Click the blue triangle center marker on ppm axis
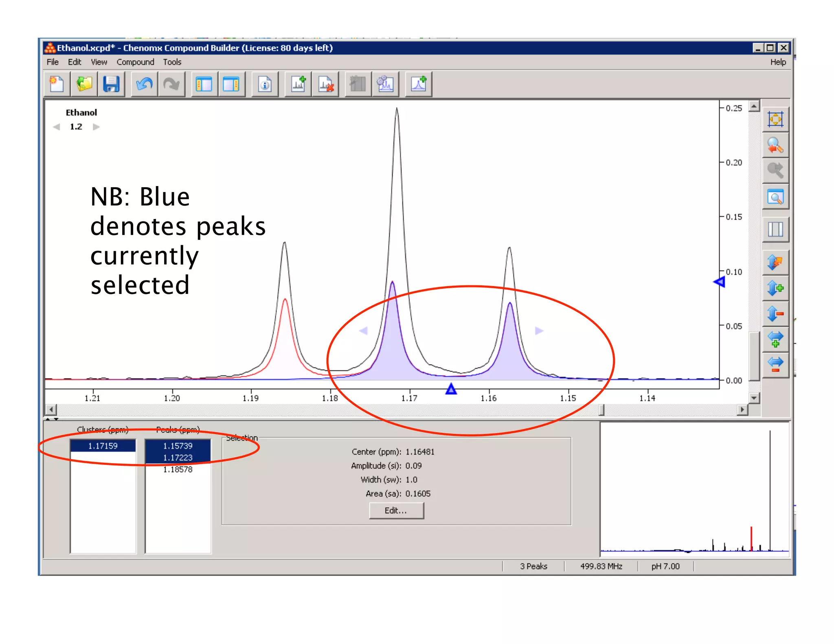Viewport: 834px width, 644px height. coord(451,389)
